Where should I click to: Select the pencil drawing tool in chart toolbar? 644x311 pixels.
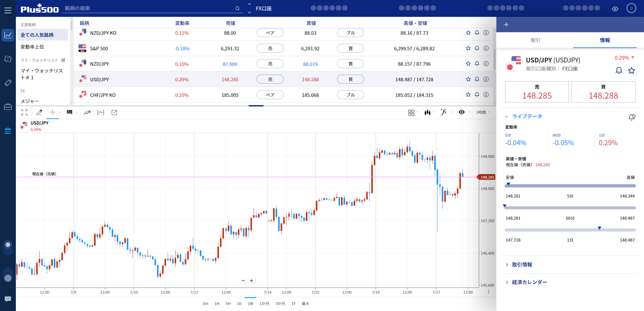pos(39,112)
